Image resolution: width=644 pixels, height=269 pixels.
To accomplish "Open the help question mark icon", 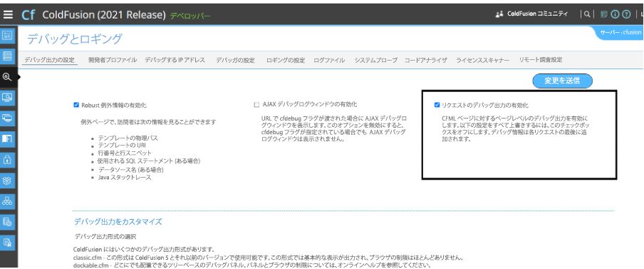I will click(626, 14).
